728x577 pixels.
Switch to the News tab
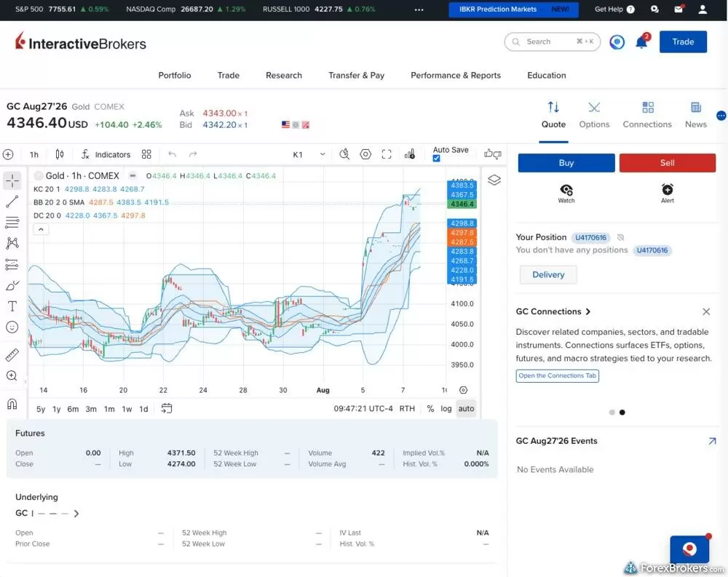coord(695,115)
